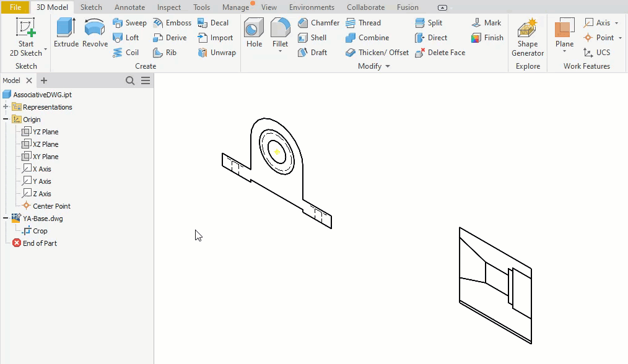Collapse the Origin folder

(x=6, y=119)
